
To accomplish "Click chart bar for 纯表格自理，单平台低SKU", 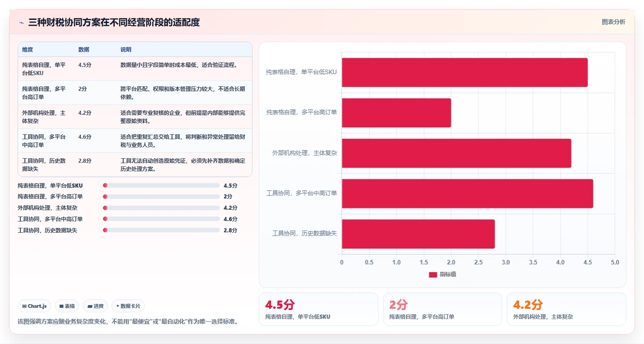I will (465, 72).
